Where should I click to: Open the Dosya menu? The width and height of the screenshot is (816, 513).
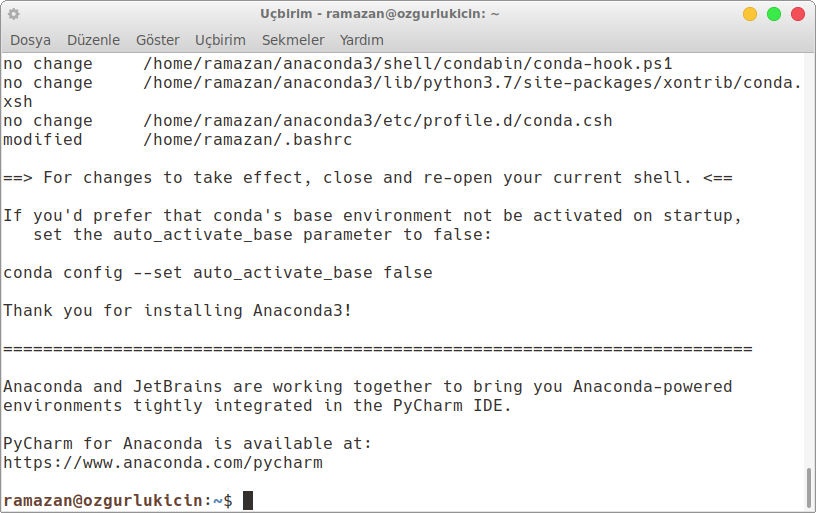31,40
